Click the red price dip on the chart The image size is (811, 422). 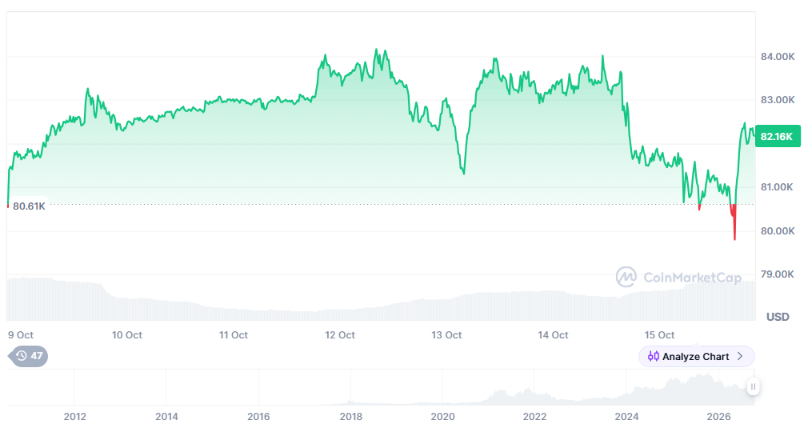[734, 222]
